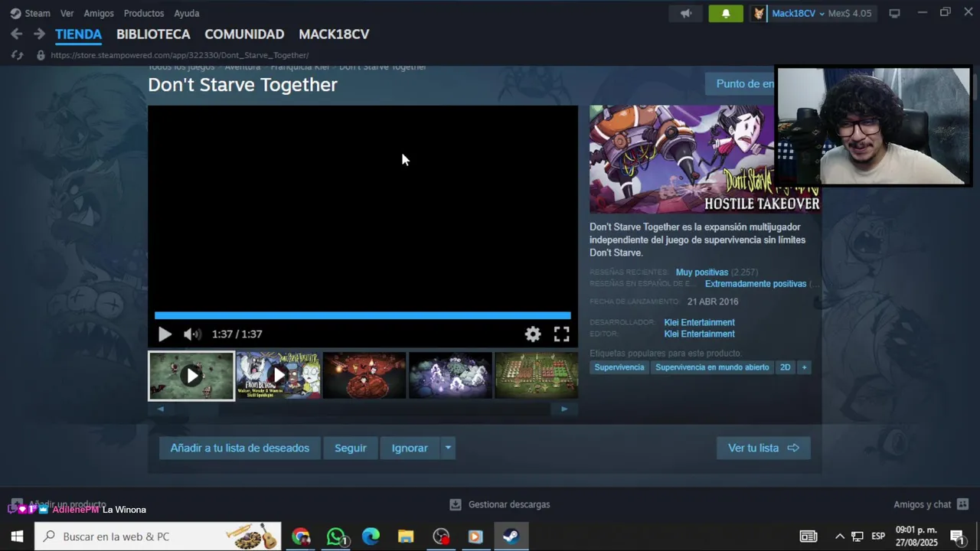Reload the store page
980x551 pixels.
pyautogui.click(x=17, y=55)
